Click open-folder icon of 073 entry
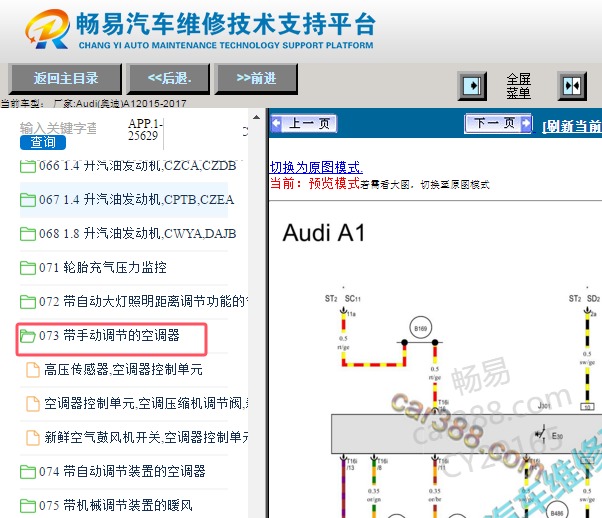602x518 pixels. [x=28, y=336]
